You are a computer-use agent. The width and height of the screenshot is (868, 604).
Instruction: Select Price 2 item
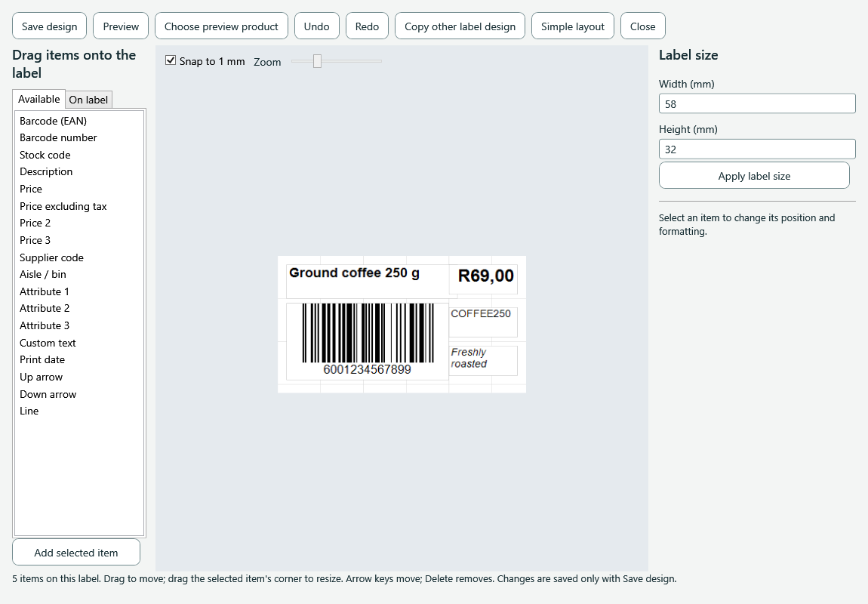79,223
